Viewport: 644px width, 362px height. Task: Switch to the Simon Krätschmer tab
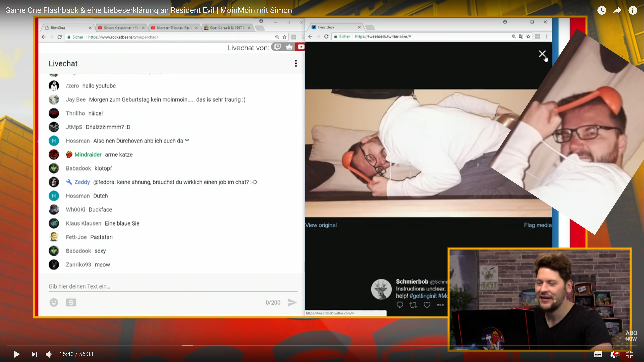pos(121,28)
